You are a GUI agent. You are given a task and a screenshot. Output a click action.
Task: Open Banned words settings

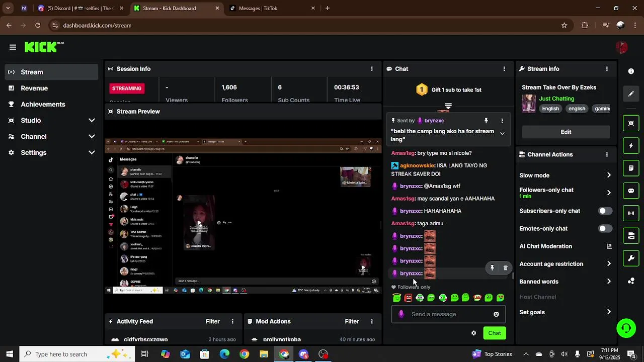coord(566,282)
